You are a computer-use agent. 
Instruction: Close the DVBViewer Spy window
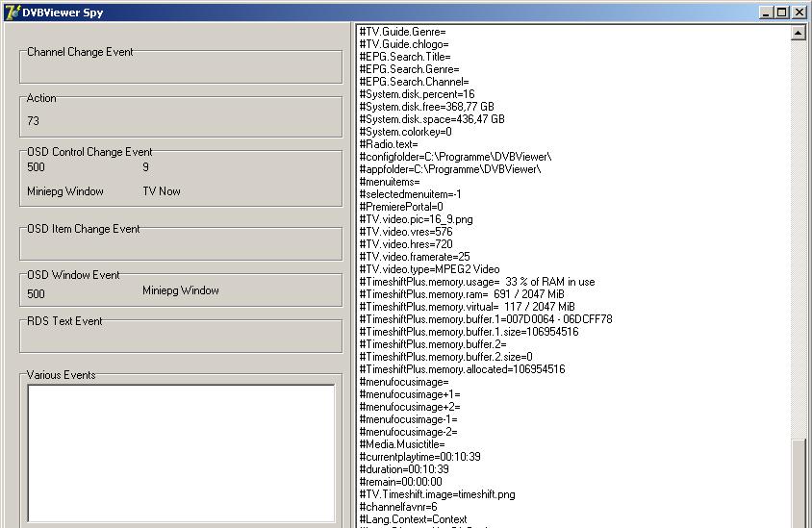(x=799, y=13)
